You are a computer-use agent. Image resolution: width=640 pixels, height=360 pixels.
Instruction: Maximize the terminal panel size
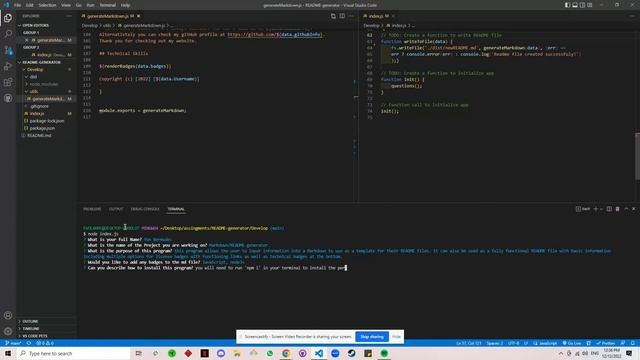pyautogui.click(x=626, y=209)
